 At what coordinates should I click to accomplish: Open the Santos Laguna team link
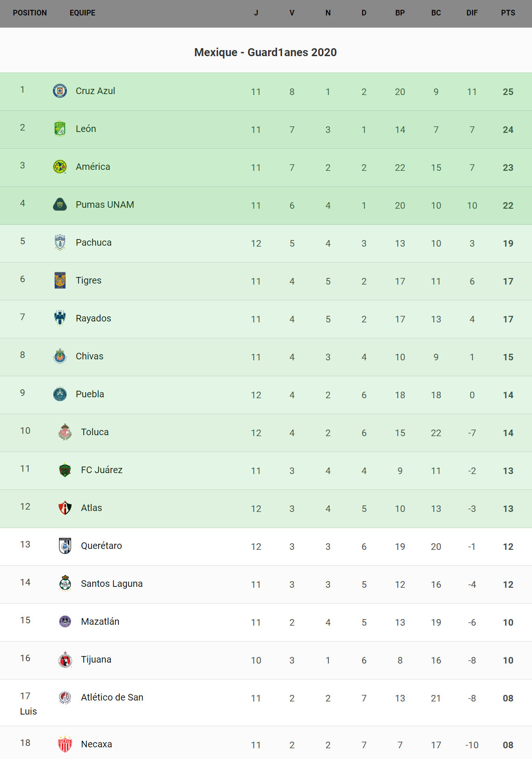(x=111, y=584)
